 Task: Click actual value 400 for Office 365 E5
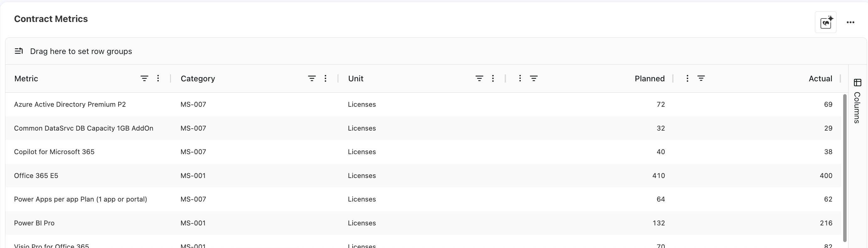(826, 176)
